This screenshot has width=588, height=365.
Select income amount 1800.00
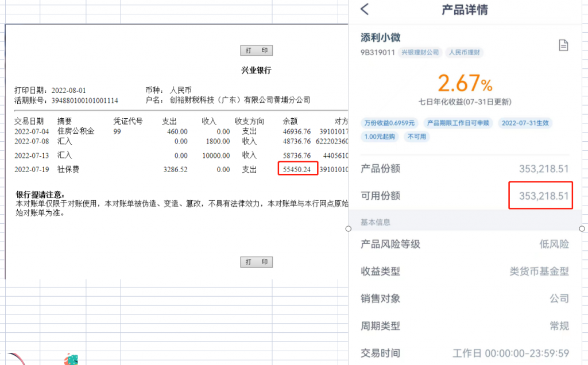[x=218, y=141]
